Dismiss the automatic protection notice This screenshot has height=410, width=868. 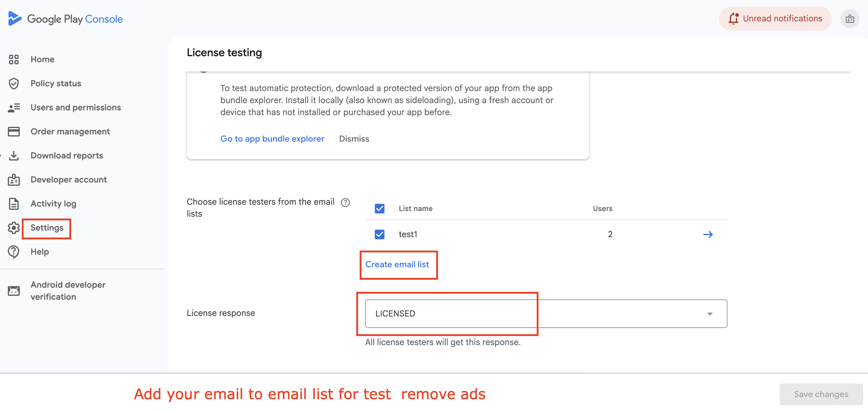point(354,139)
